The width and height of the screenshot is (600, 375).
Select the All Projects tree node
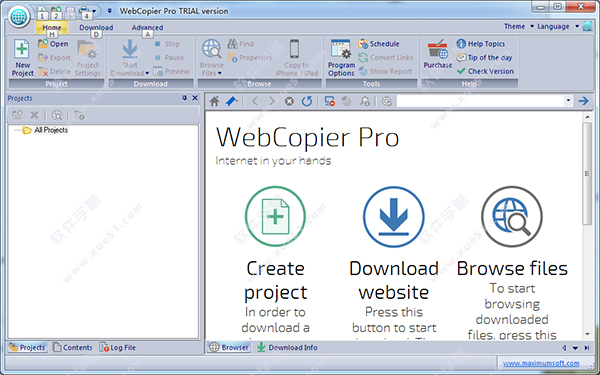(51, 130)
